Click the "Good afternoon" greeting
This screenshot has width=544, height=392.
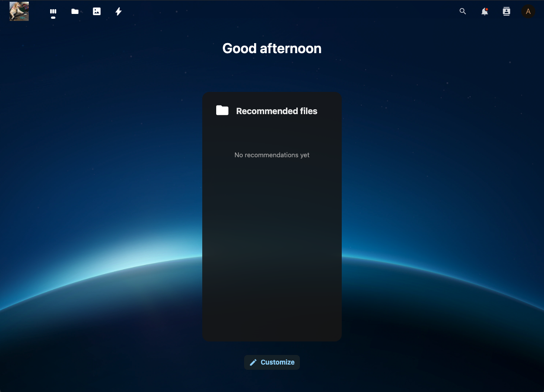point(272,48)
